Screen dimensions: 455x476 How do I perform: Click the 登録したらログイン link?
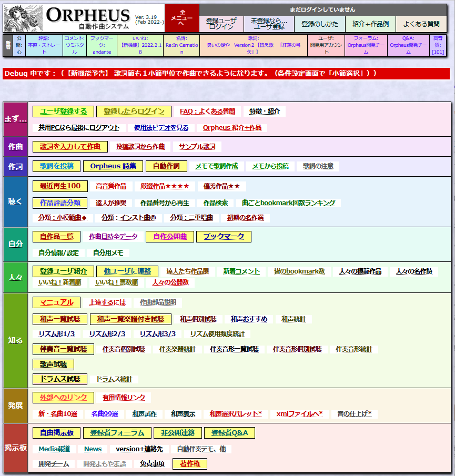tap(134, 112)
